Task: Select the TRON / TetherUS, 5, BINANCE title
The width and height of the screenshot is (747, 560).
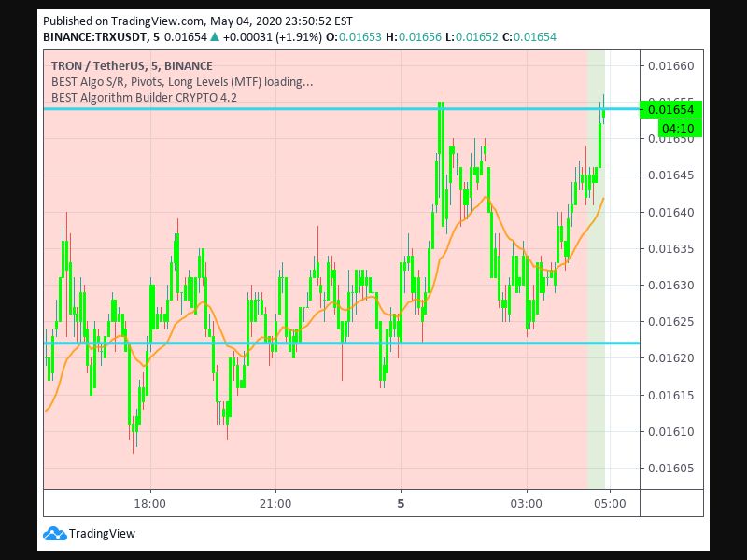Action: [132, 65]
